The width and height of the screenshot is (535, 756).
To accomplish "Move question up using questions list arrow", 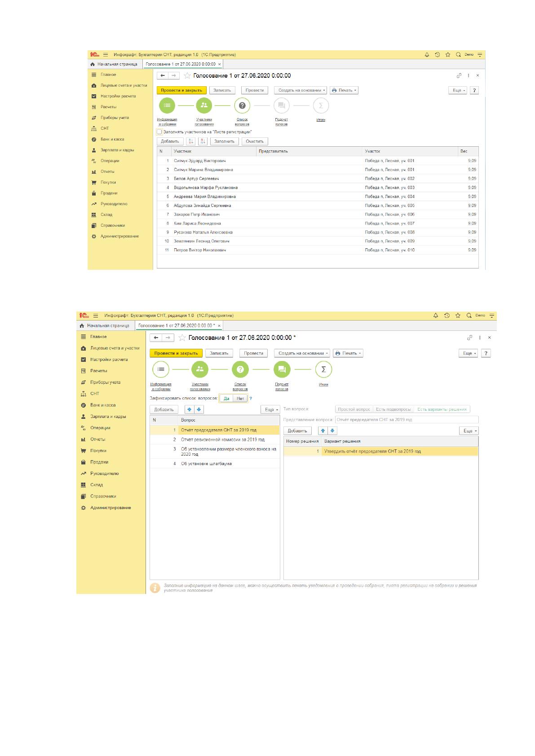I will [189, 409].
